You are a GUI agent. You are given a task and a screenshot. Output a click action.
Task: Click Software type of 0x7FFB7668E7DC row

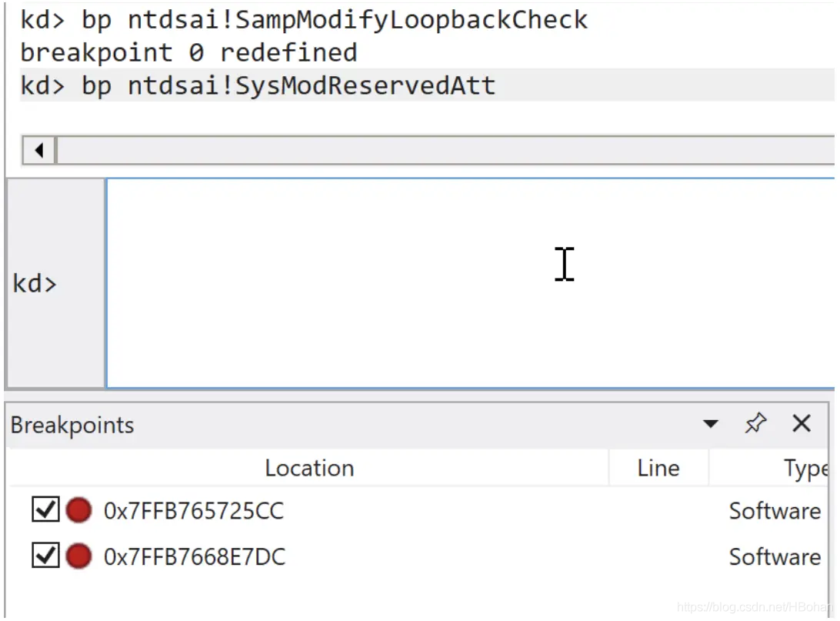[x=775, y=556]
